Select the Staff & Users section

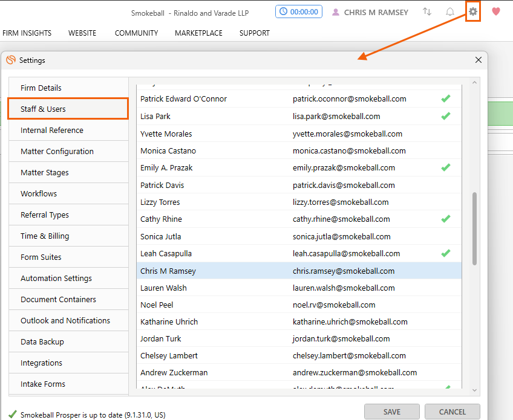68,109
